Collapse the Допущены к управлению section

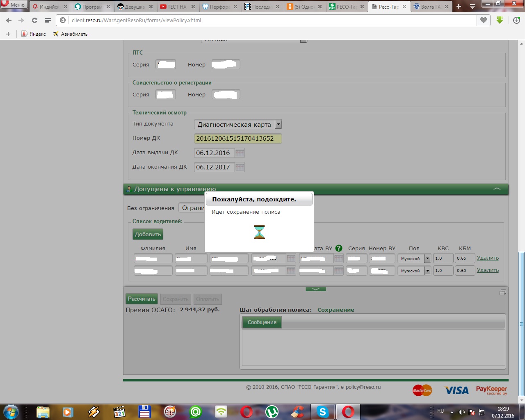coord(497,189)
